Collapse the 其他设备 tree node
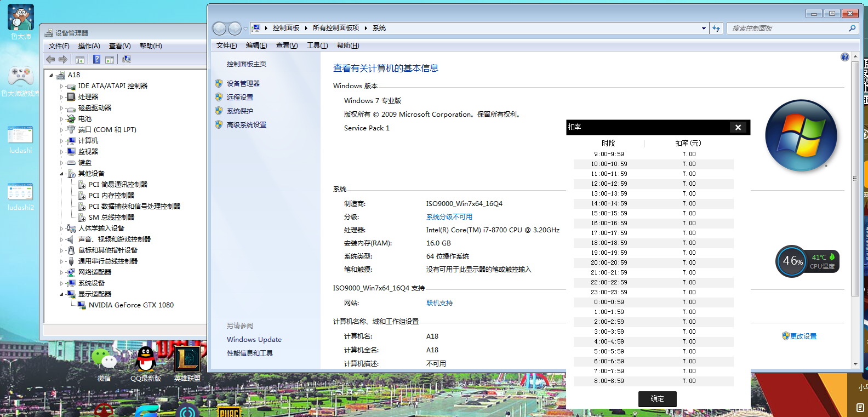868x417 pixels. pos(61,174)
